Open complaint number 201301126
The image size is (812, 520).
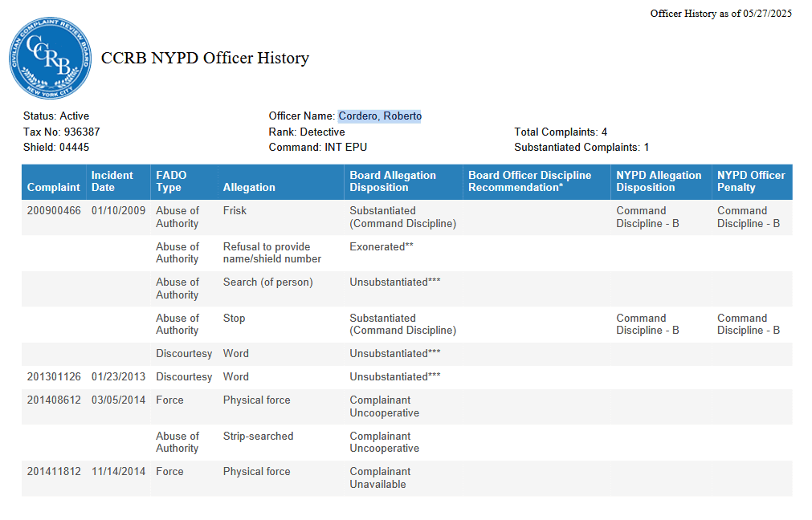tap(53, 376)
